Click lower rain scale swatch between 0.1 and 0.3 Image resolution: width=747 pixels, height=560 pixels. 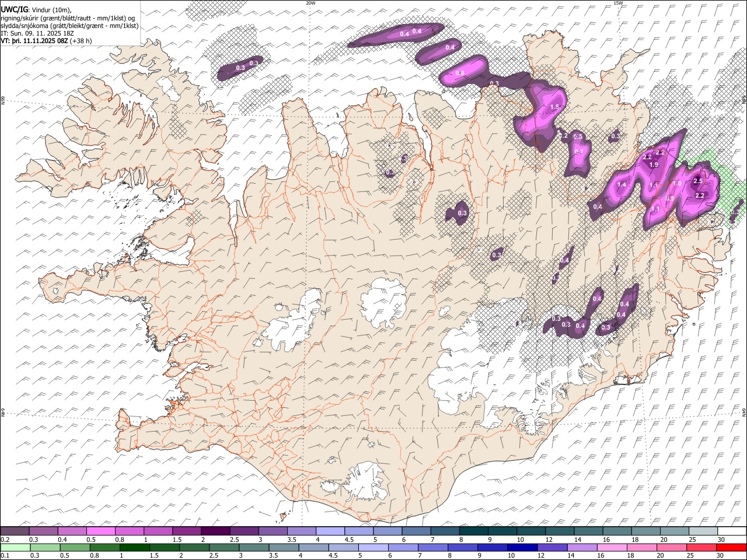15,547
